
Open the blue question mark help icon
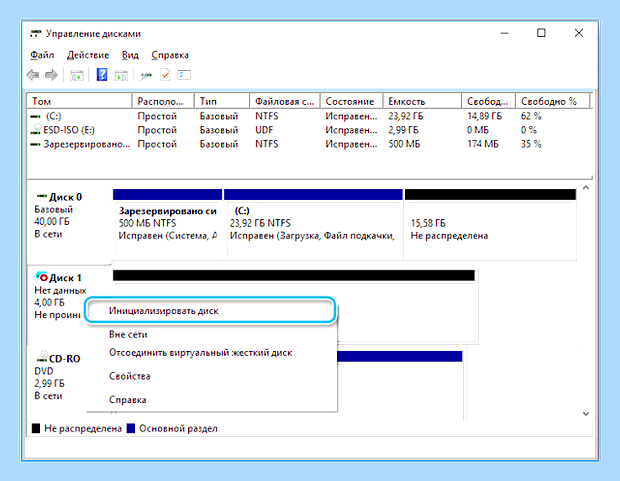click(102, 75)
